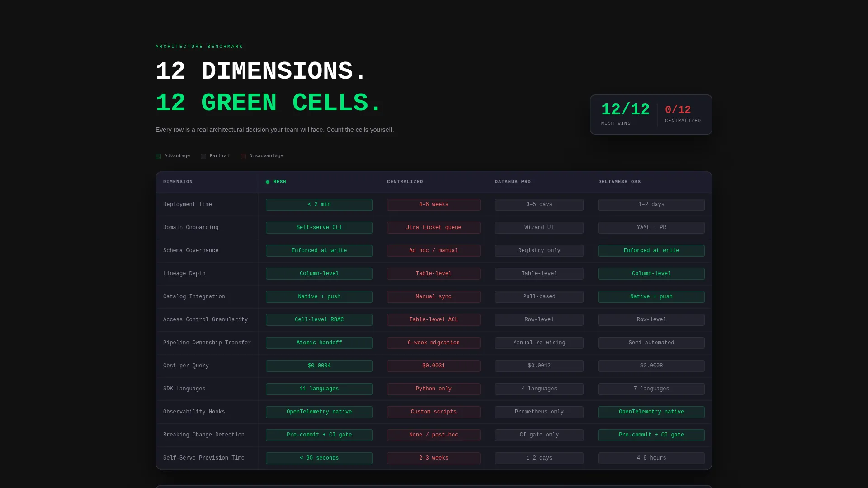Click the '$0.0012' cost cell
868x488 pixels.
539,366
